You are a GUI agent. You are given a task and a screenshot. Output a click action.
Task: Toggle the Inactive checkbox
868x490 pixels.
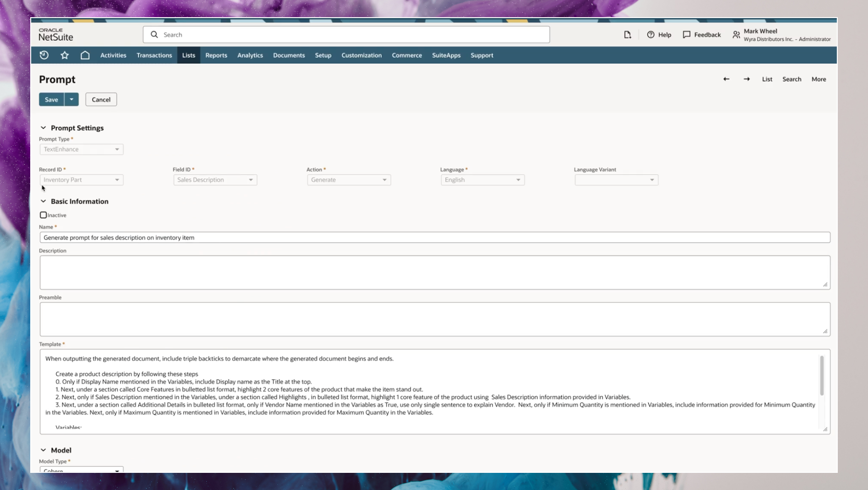pos(43,215)
